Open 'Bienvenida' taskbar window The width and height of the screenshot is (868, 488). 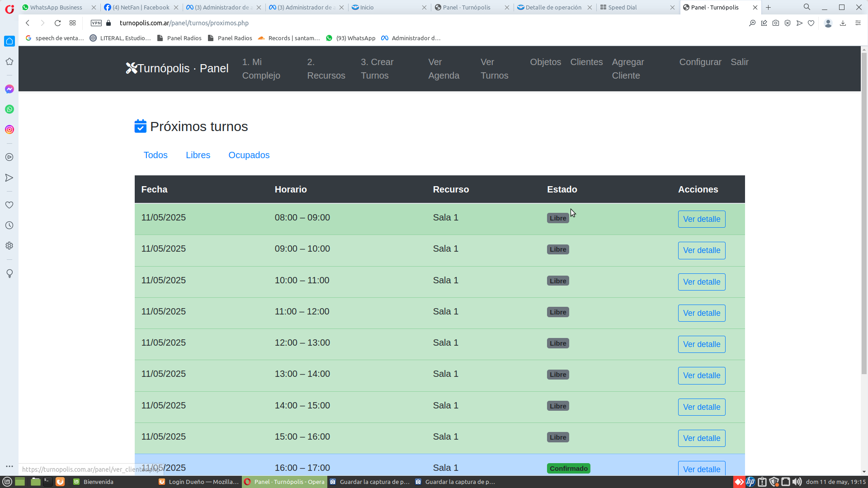(94, 482)
